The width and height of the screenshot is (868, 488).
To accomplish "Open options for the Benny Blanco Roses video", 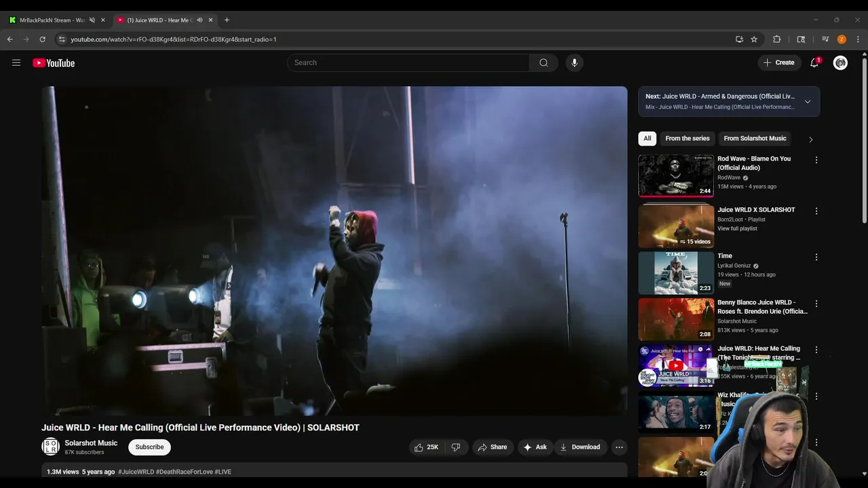I will [x=816, y=304].
